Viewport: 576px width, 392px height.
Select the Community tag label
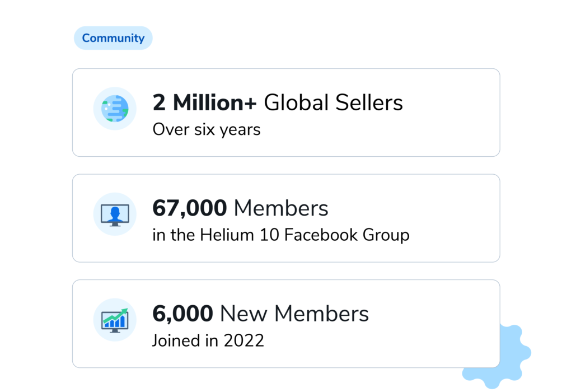113,38
